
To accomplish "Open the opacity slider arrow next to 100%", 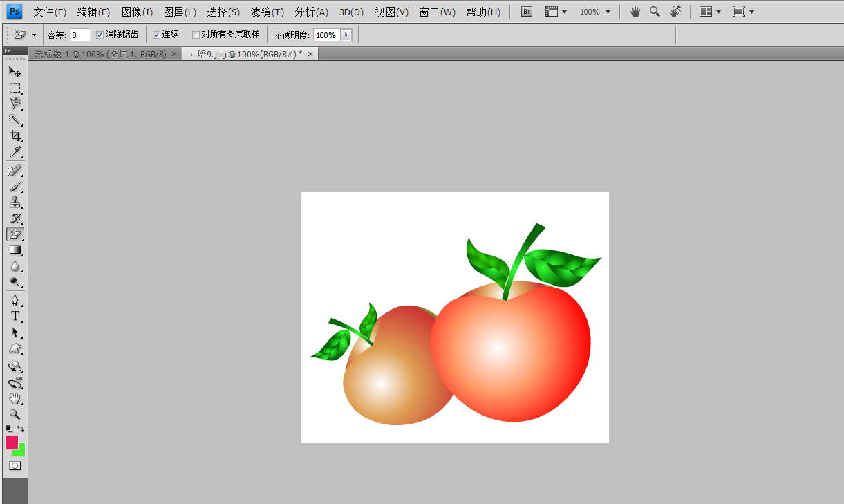I will (346, 35).
